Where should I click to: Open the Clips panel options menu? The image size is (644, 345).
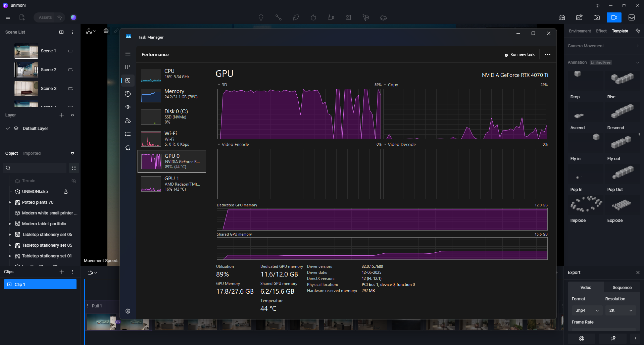72,272
